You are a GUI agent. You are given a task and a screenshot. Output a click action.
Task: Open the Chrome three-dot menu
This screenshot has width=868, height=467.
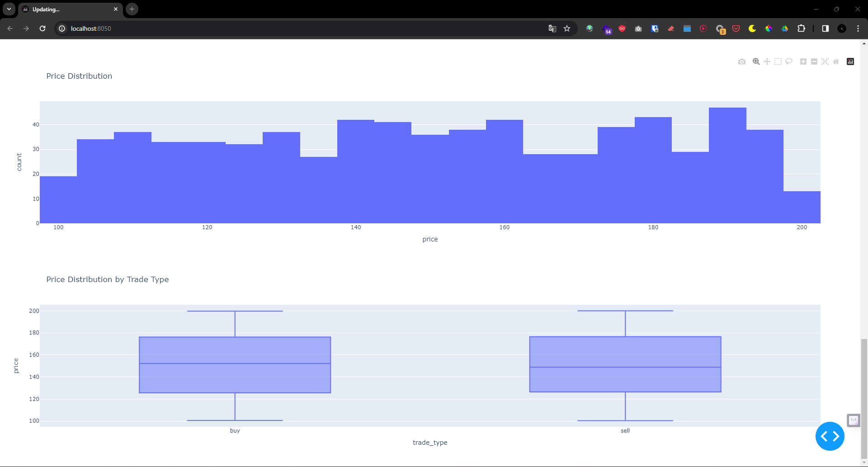858,28
